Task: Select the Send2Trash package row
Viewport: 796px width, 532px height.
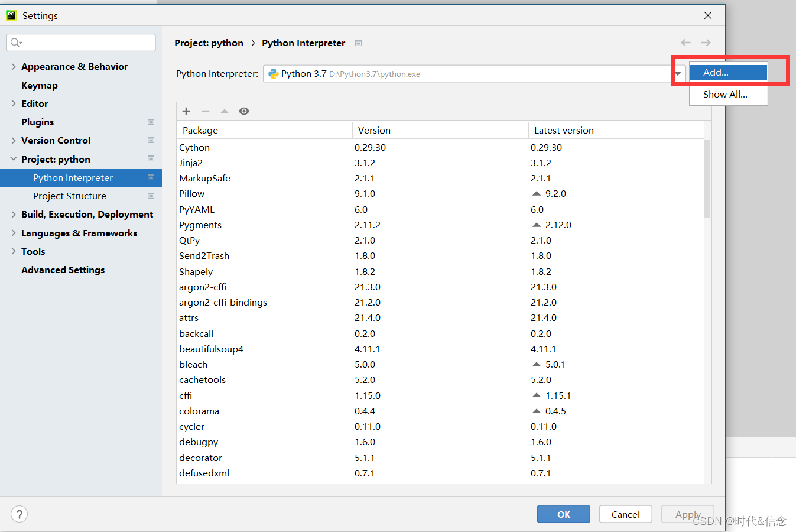Action: pyautogui.click(x=440, y=255)
